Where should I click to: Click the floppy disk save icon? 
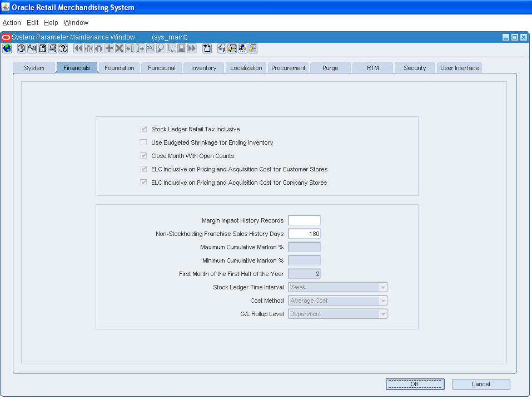(x=182, y=48)
